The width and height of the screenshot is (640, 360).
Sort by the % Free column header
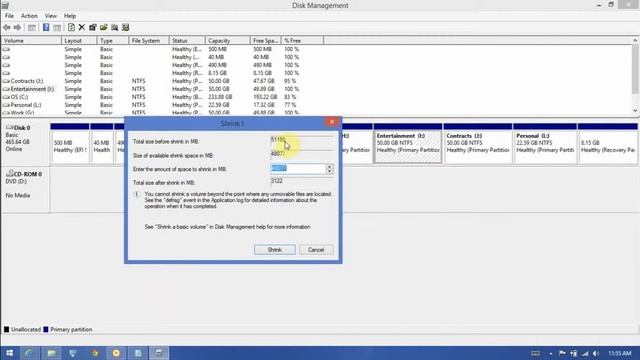pos(302,41)
